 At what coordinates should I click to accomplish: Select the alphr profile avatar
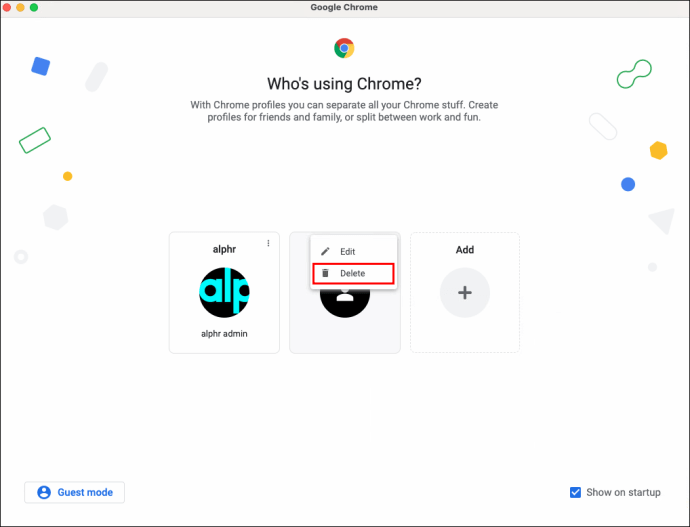[x=224, y=293]
